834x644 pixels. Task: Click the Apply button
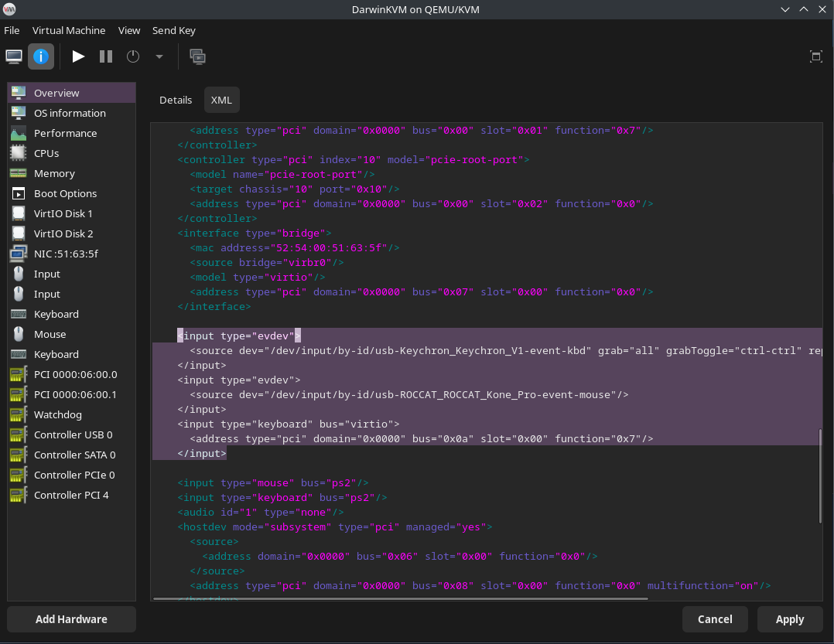point(790,619)
